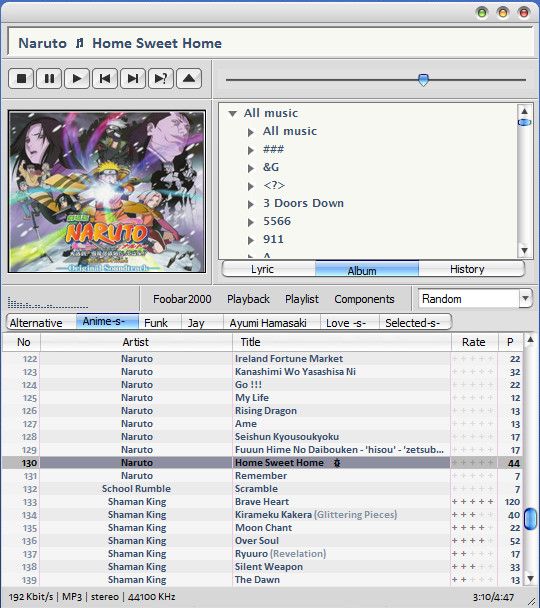Select the Jay playlist tab
The image size is (540, 608).
[x=202, y=323]
